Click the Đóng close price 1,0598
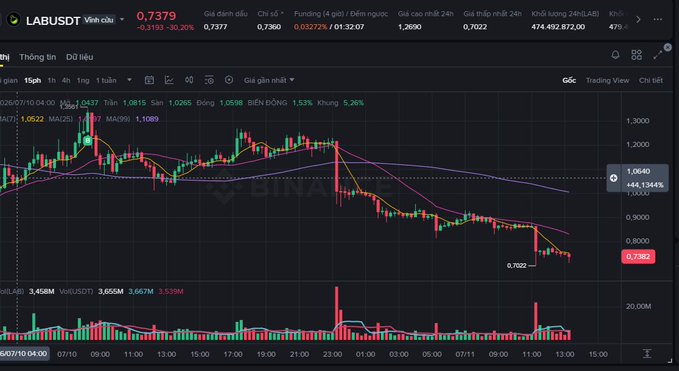 pos(231,103)
